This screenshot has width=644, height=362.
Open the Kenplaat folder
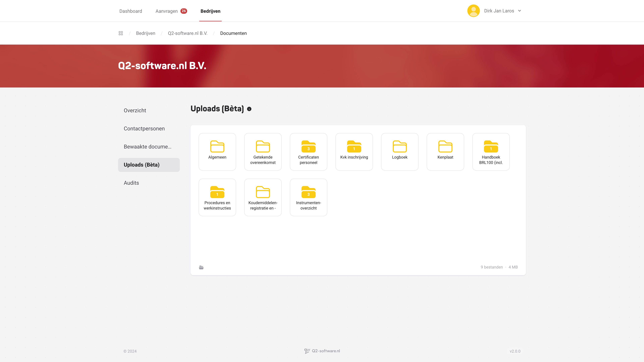point(445,152)
